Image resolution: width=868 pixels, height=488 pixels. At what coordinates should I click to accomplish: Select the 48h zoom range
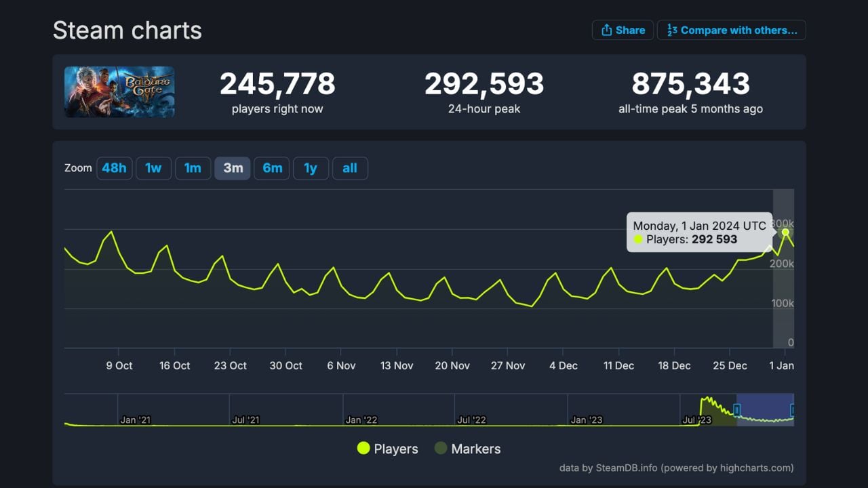114,168
